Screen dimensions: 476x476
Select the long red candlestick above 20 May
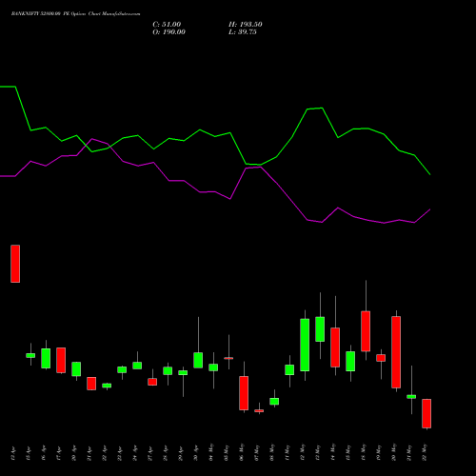click(x=396, y=352)
